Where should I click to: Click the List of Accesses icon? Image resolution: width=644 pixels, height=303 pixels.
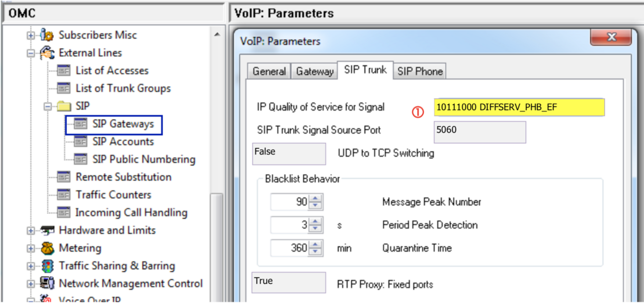tap(63, 71)
